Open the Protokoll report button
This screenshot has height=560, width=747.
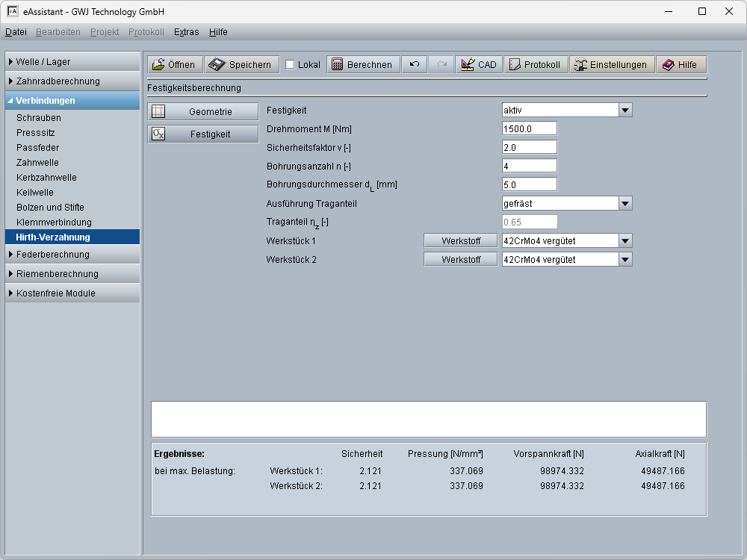click(535, 65)
